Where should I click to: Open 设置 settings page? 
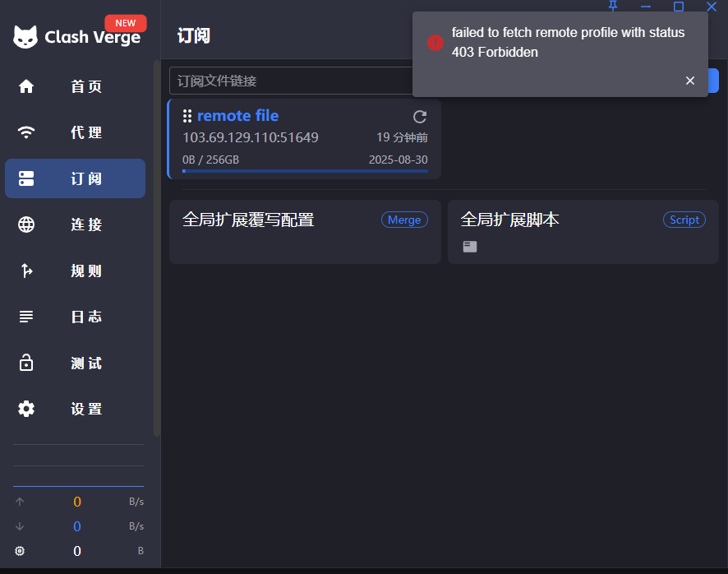tap(76, 409)
